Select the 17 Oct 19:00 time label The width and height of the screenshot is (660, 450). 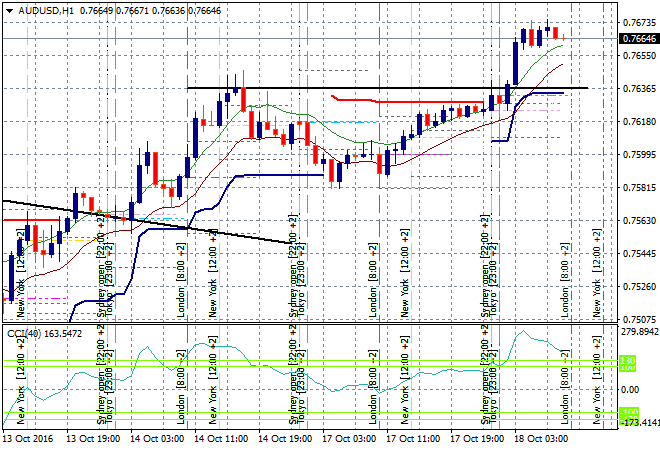[477, 440]
